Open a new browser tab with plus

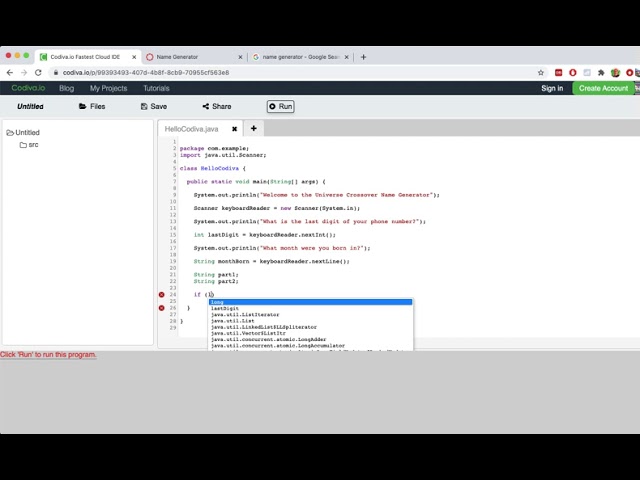click(363, 57)
